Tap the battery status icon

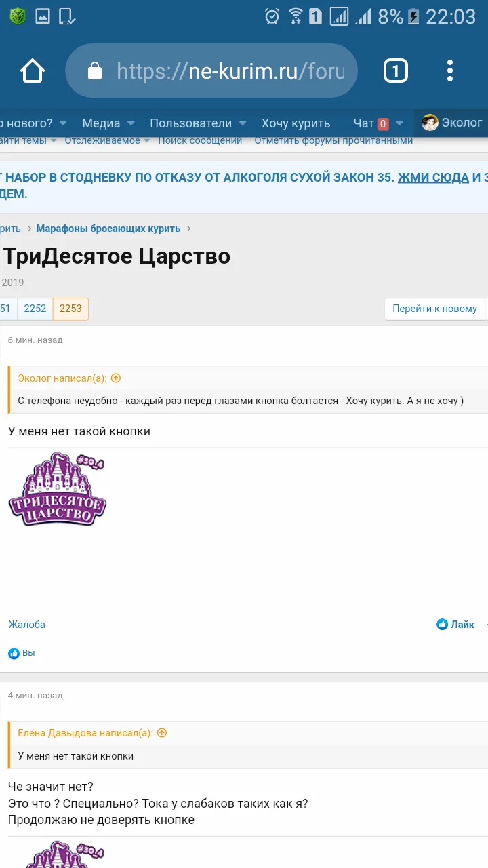click(x=413, y=16)
